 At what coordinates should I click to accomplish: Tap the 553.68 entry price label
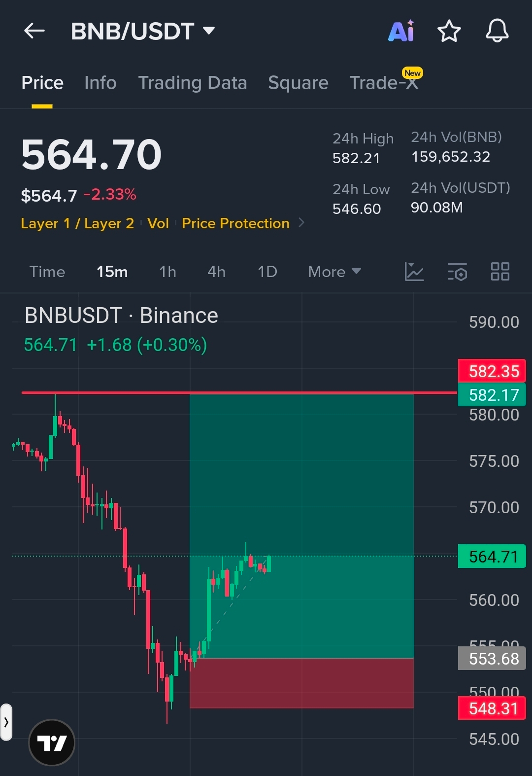click(x=492, y=658)
